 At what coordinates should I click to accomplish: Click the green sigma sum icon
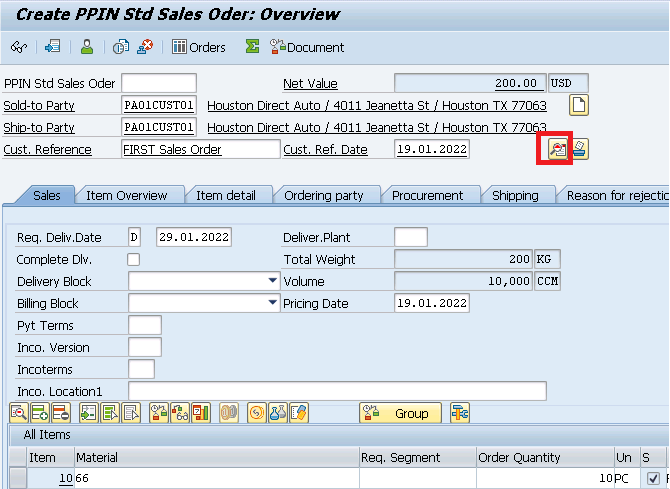click(252, 46)
